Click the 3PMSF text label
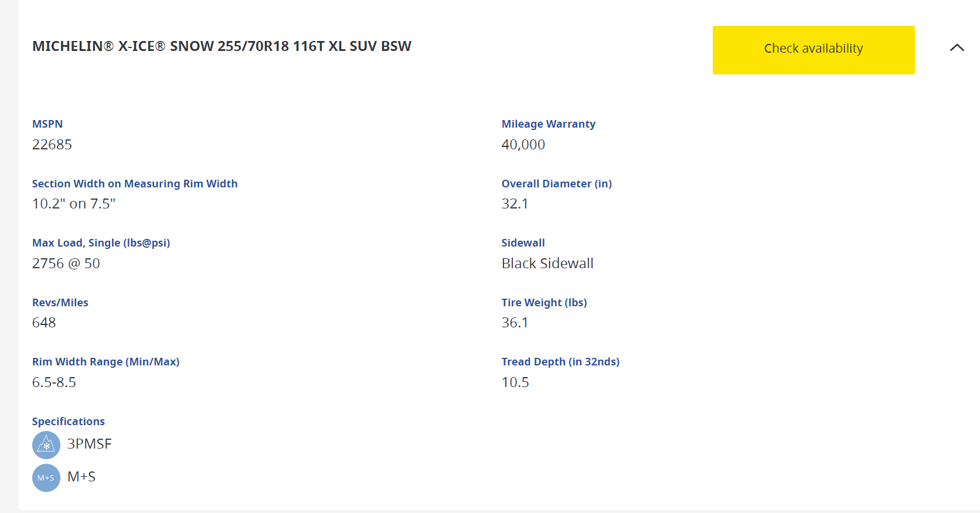Image resolution: width=980 pixels, height=513 pixels. click(90, 444)
